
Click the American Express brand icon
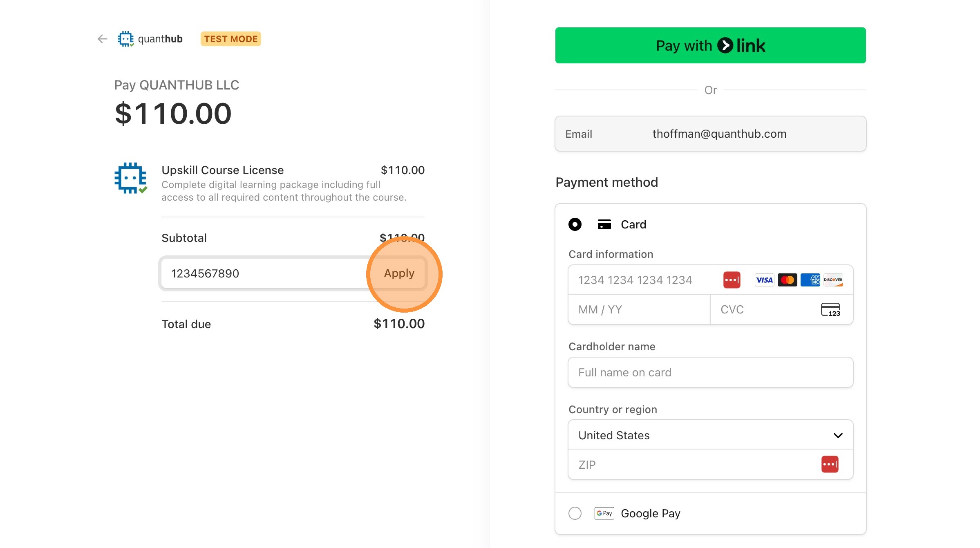(x=810, y=280)
